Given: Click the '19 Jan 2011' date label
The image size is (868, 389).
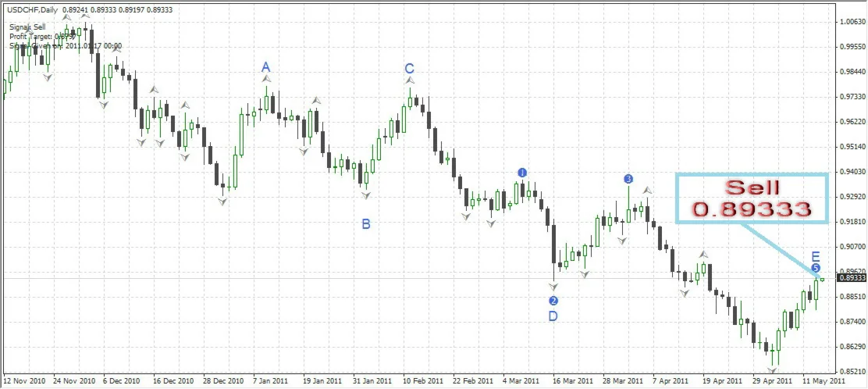Looking at the screenshot, I should pos(322,381).
